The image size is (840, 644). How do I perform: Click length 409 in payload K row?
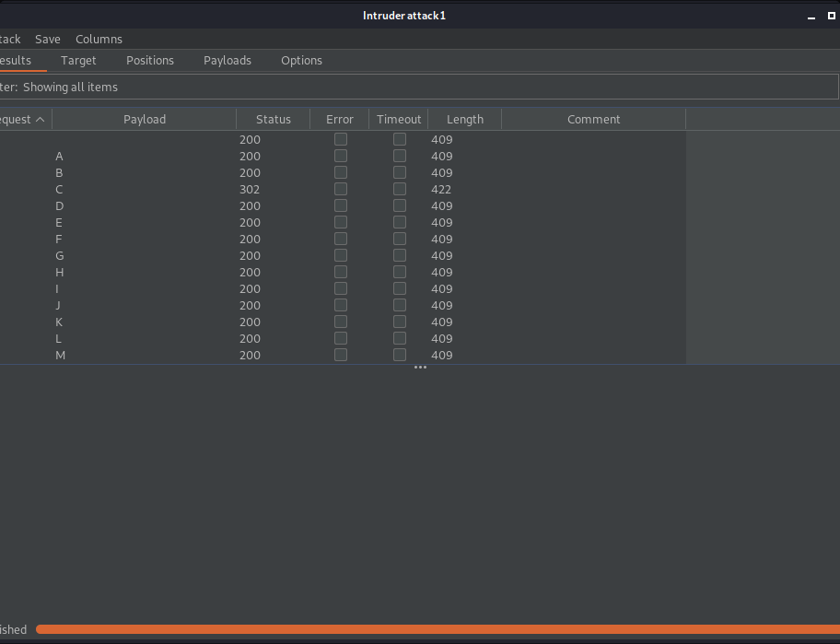[442, 322]
